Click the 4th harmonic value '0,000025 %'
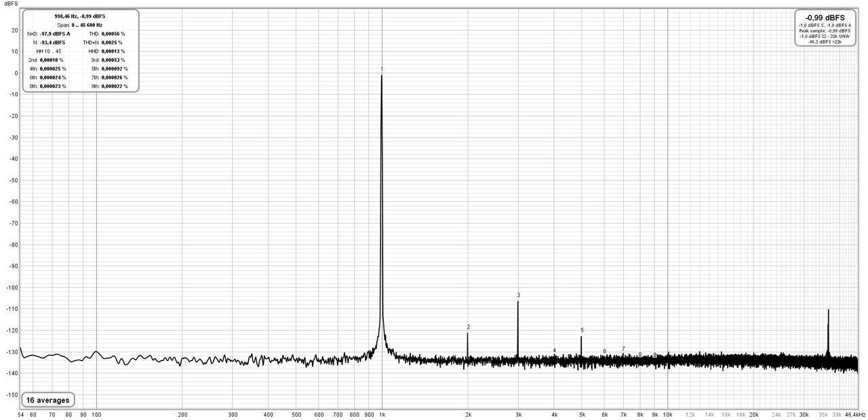868x420 pixels. (54, 68)
